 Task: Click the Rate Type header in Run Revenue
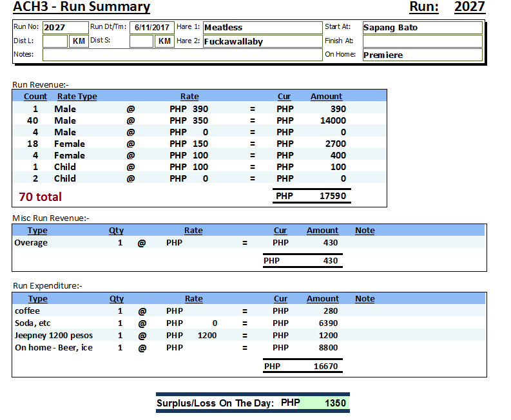(x=77, y=97)
